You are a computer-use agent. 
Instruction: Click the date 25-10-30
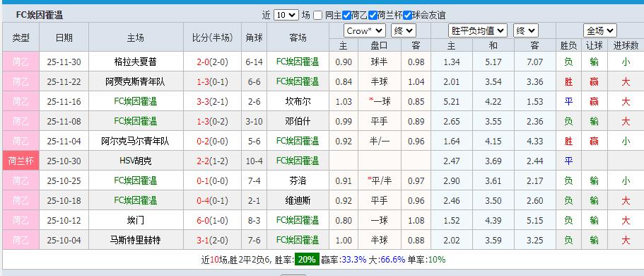pos(64,161)
